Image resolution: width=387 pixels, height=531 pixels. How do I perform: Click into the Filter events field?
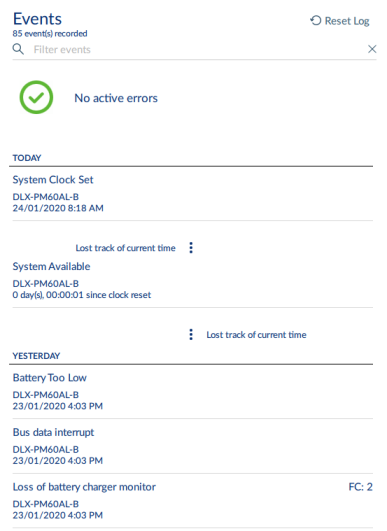(196, 49)
